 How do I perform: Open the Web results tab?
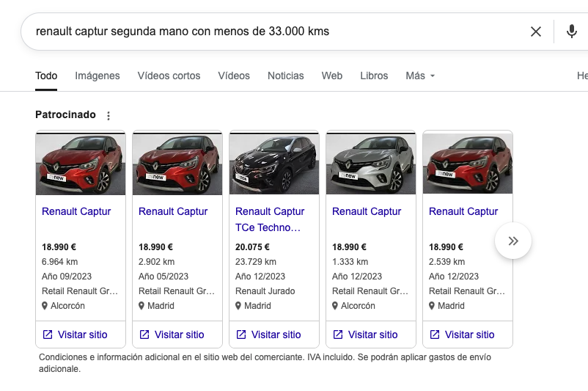click(331, 76)
